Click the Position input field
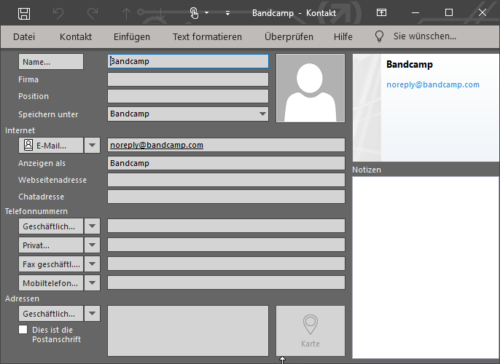Viewport: 500px width, 364px height. point(188,96)
